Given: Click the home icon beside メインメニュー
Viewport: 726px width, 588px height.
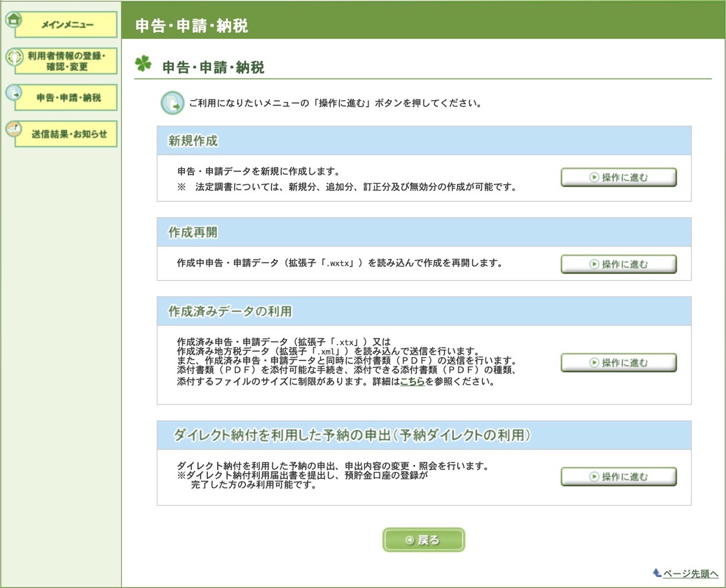Looking at the screenshot, I should coord(14,20).
